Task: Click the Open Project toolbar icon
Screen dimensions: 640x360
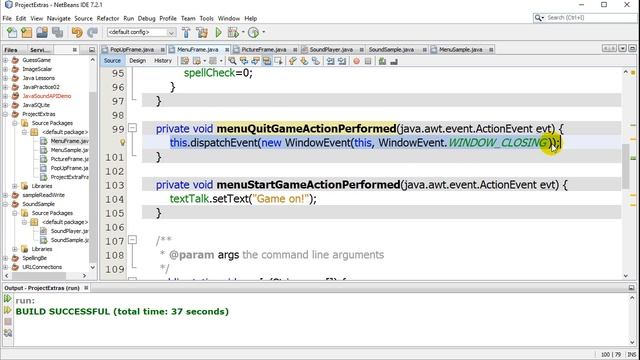Action: (x=42, y=32)
